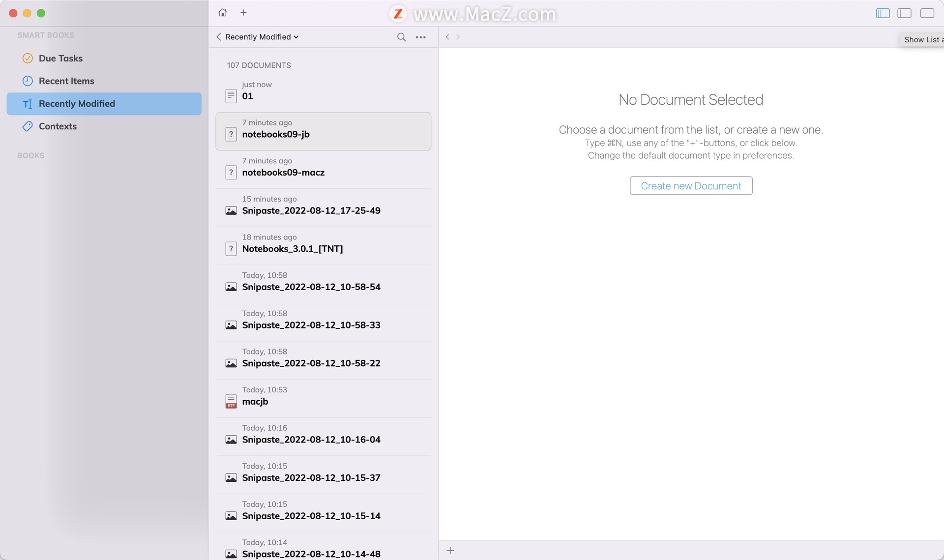Open the three-dots more options menu
Image resolution: width=944 pixels, height=560 pixels.
[x=420, y=37]
